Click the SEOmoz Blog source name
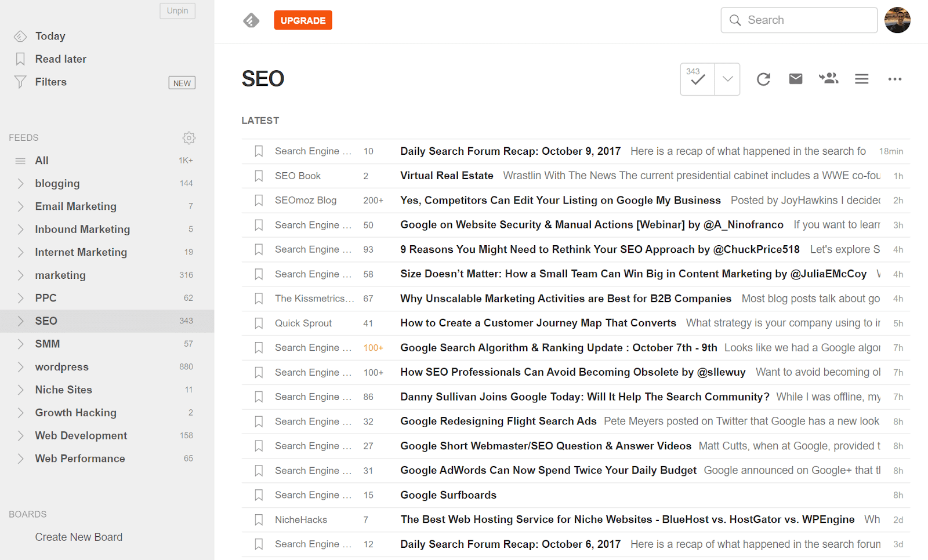928x560 pixels. point(306,201)
